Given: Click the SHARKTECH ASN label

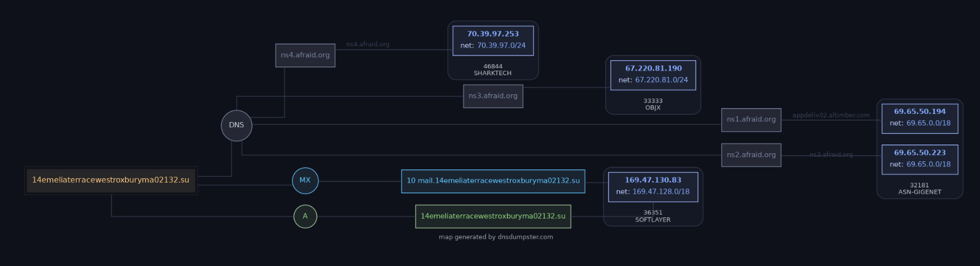Looking at the screenshot, I should pyautogui.click(x=493, y=73).
